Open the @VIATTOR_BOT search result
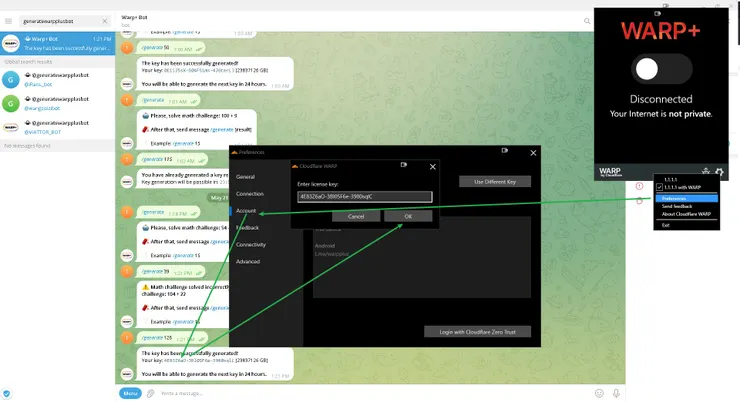The height and width of the screenshot is (402, 740). coord(57,127)
